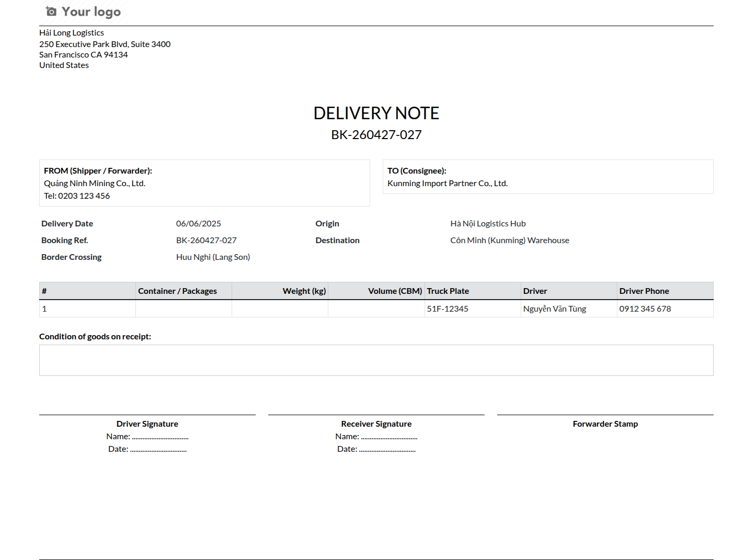Click 'Côn Minh (Kunming) Warehouse' destination value
The width and height of the screenshot is (745, 560).
(x=510, y=240)
